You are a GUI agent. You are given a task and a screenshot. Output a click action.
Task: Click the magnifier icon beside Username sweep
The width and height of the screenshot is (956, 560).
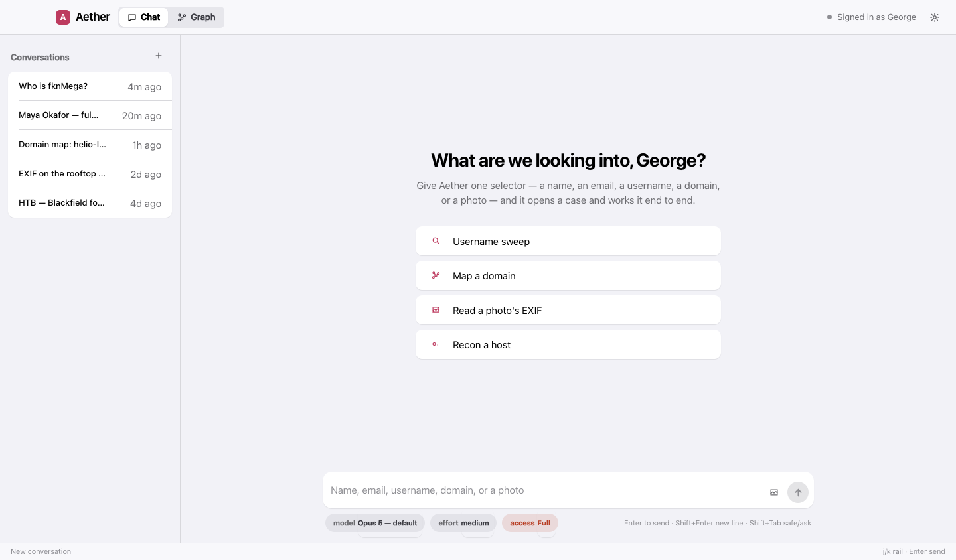(436, 241)
